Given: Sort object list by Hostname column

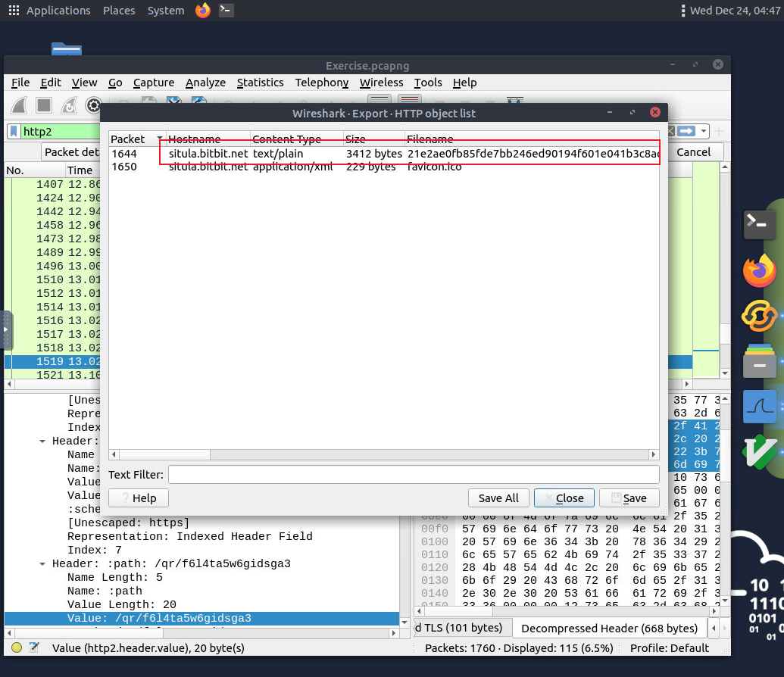Looking at the screenshot, I should (x=208, y=139).
